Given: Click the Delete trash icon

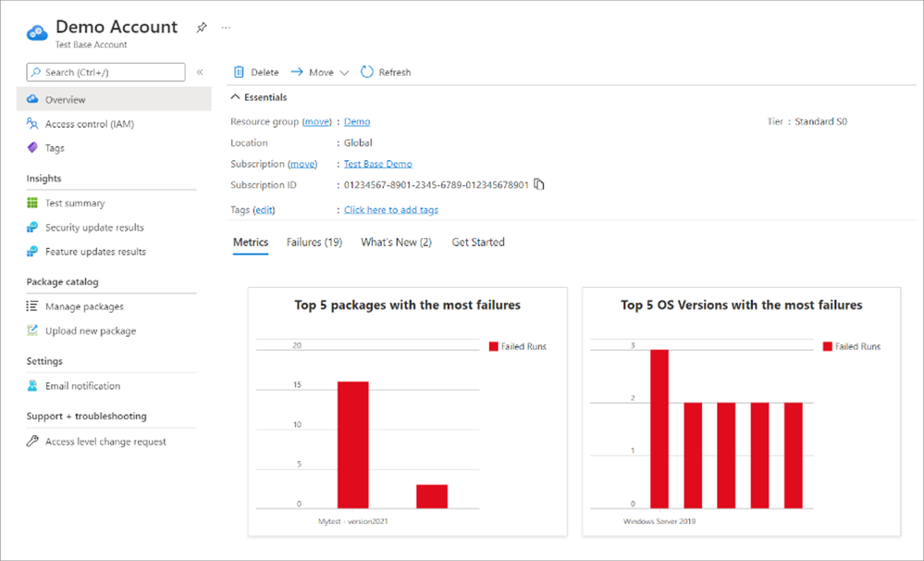Looking at the screenshot, I should point(239,72).
